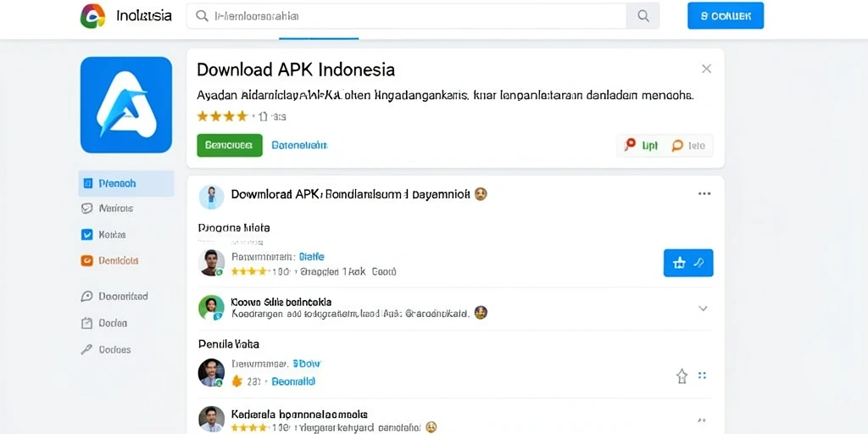Click the dark avatar under Pentila Kaka

pos(211,373)
